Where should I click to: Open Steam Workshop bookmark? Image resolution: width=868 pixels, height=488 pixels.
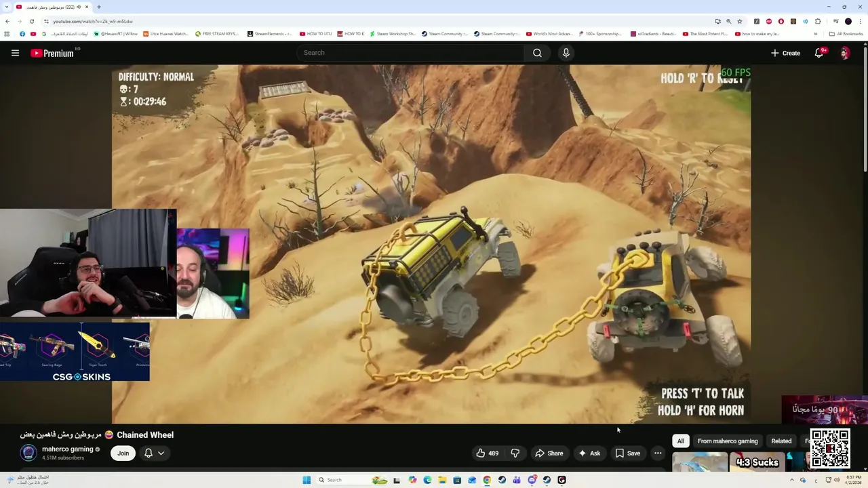click(x=392, y=34)
